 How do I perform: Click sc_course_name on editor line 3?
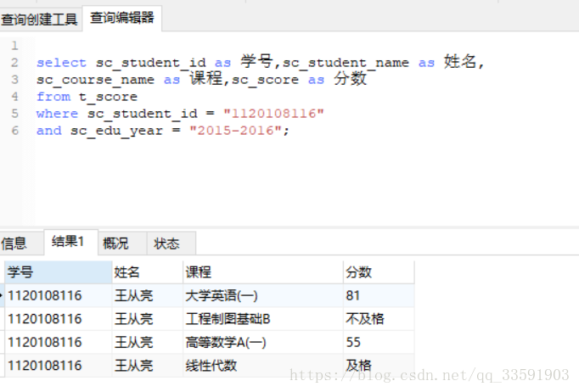click(95, 80)
